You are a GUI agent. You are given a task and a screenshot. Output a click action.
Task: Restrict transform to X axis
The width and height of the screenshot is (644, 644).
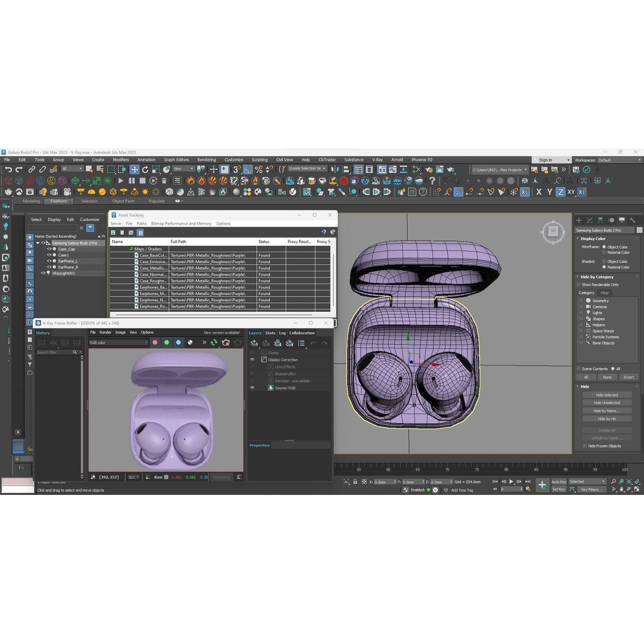pos(539,192)
